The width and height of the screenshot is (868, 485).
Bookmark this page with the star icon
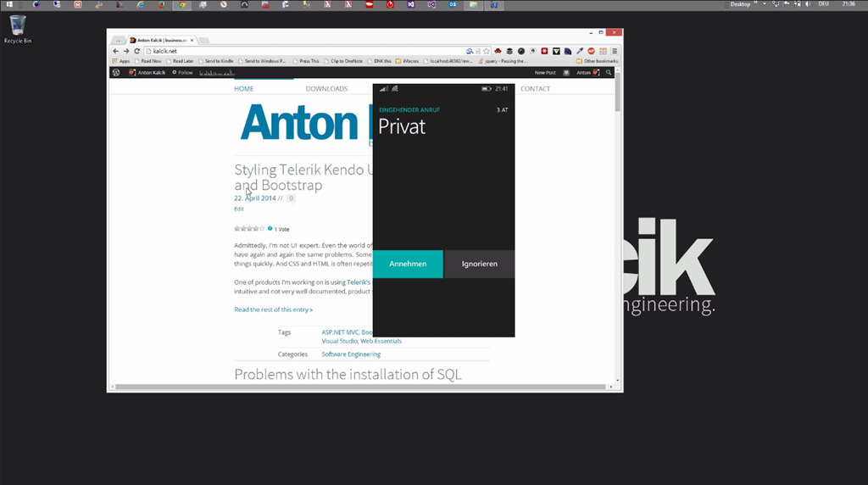pos(483,51)
